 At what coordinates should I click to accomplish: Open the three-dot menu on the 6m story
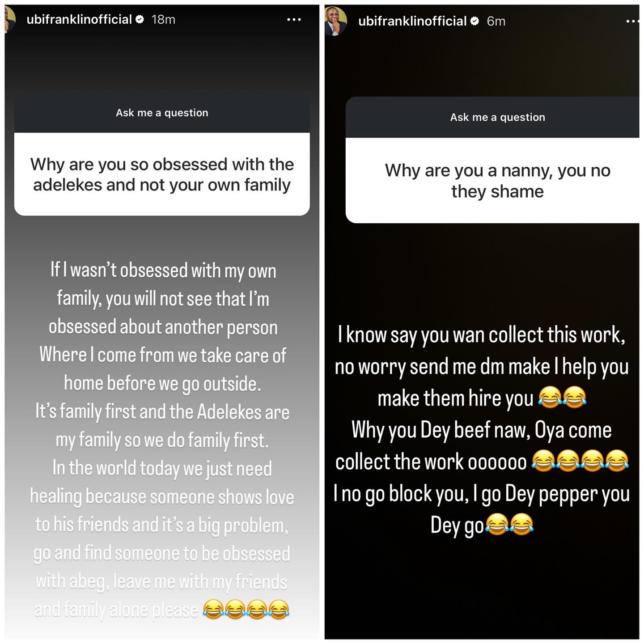[632, 21]
